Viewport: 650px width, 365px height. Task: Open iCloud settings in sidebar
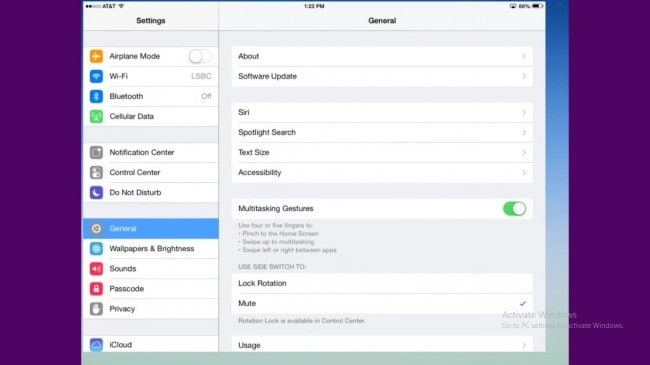151,345
